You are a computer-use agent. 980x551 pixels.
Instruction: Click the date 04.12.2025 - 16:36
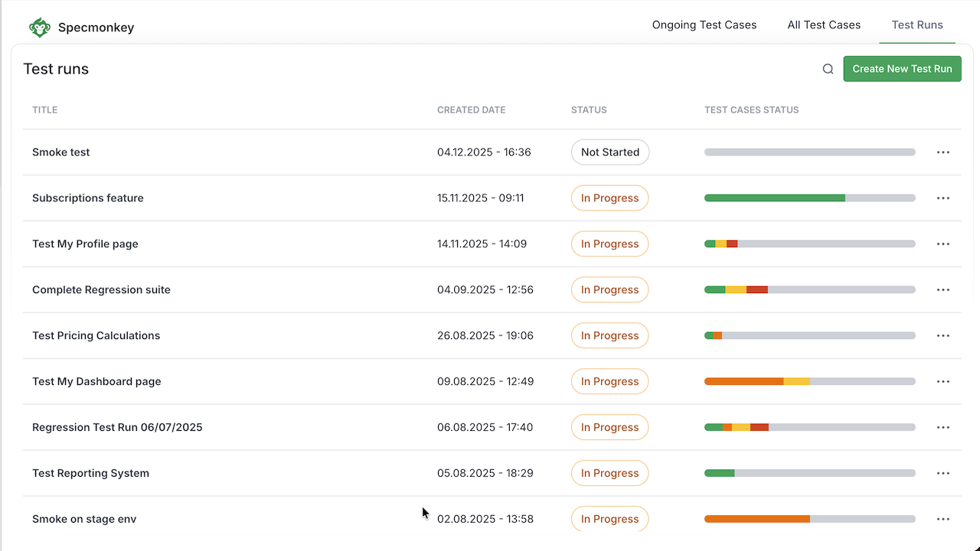[484, 152]
